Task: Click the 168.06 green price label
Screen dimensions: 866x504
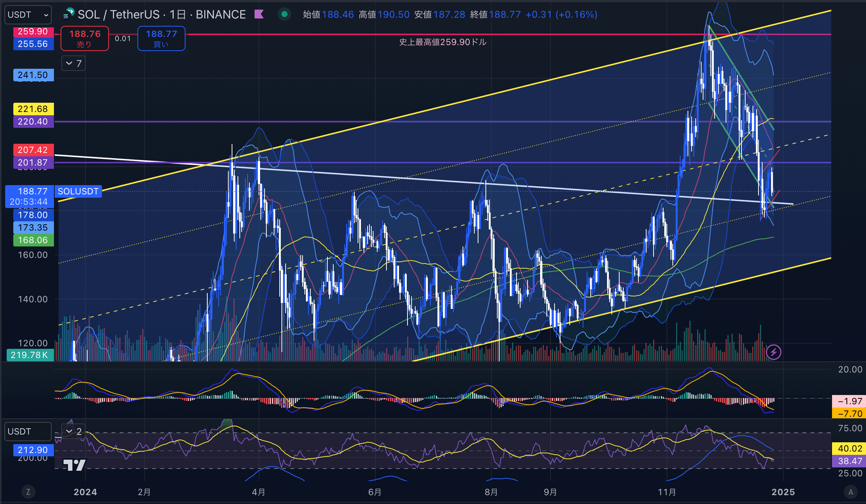Action: coord(33,240)
